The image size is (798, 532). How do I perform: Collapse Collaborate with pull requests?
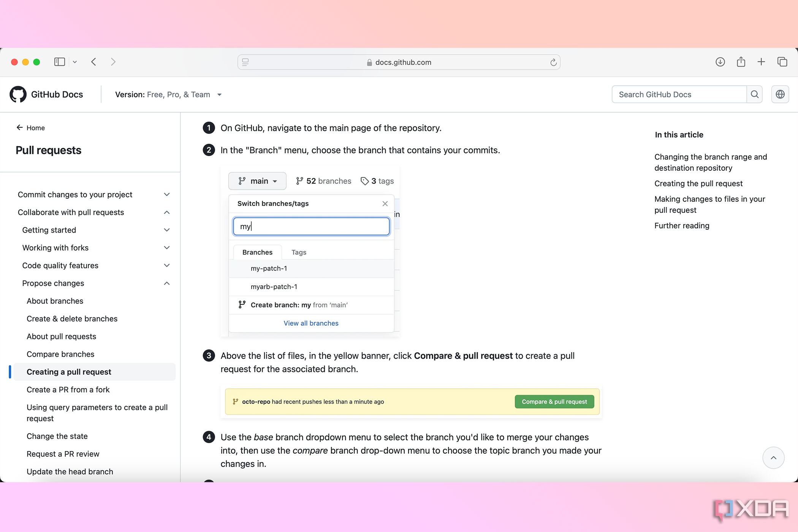click(93, 212)
